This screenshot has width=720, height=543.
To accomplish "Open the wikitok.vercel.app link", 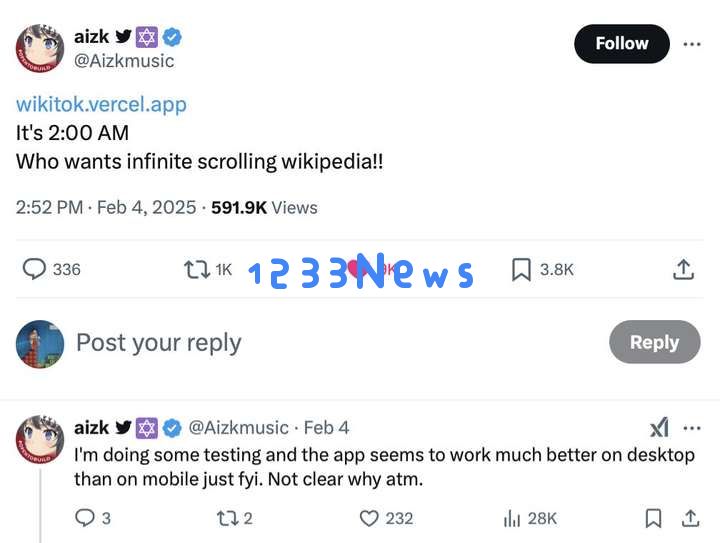I will click(101, 104).
